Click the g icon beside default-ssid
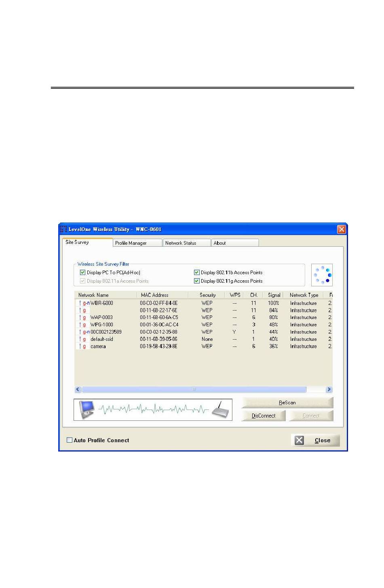 (82, 339)
